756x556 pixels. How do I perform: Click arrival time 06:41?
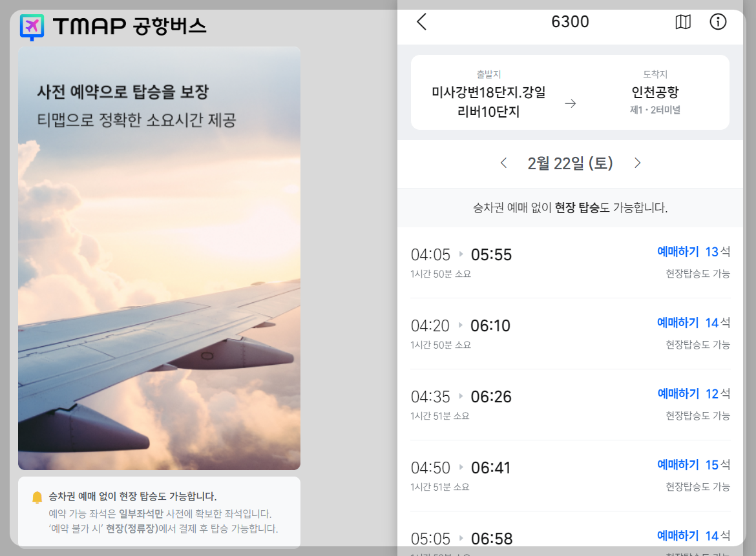pyautogui.click(x=491, y=468)
